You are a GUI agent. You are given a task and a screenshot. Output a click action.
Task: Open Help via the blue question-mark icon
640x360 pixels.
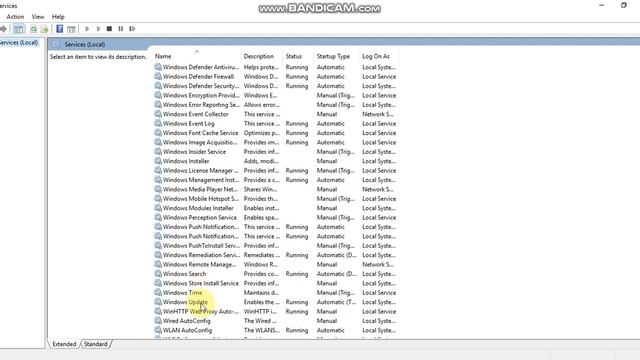point(60,29)
